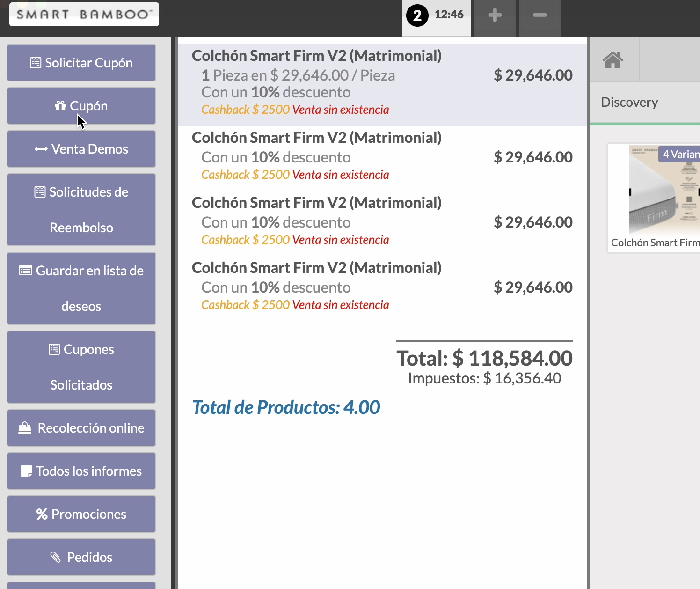
Task: Click the coupon form icon in Solicitar Cupón
Action: tap(36, 63)
